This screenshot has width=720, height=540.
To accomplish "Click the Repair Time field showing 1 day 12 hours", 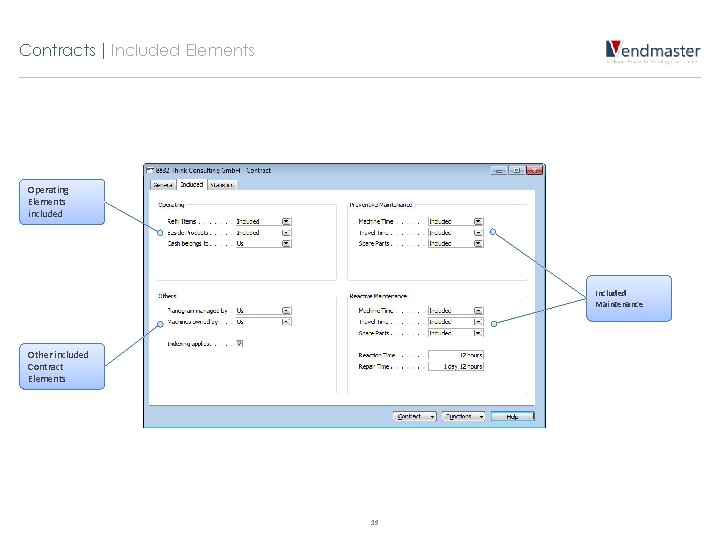I will coord(456,366).
